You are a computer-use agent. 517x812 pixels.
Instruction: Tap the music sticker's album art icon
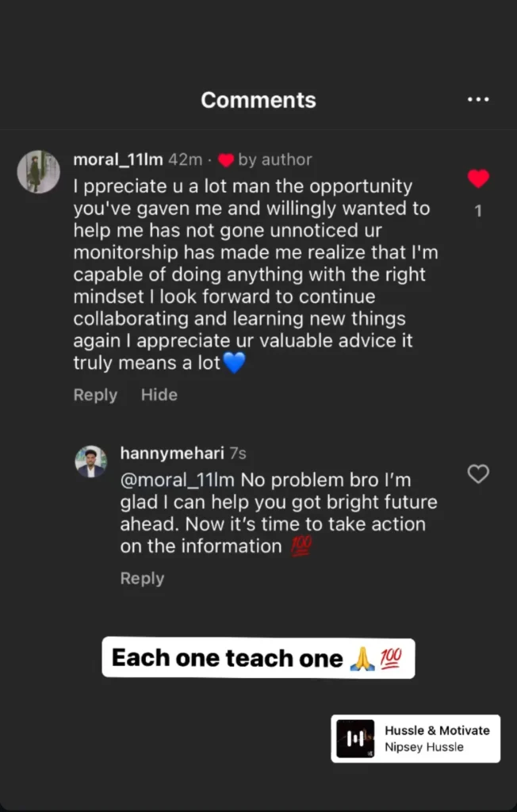(x=355, y=739)
